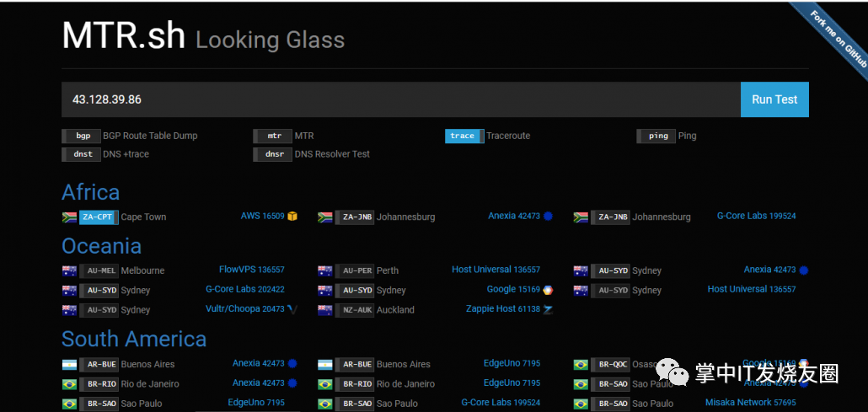Click the South Africa flag beside Cape Town
Screen dimensions: 868x412
(x=69, y=217)
